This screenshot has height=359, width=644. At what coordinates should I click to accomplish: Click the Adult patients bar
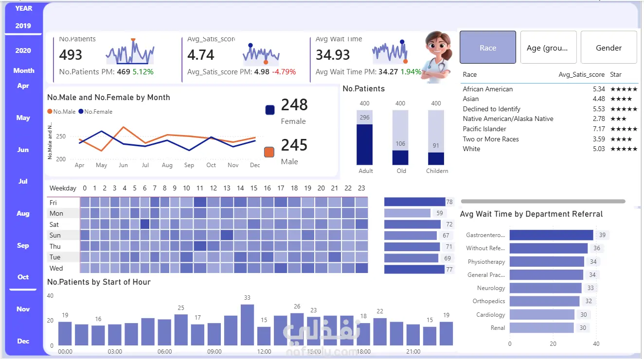(364, 145)
